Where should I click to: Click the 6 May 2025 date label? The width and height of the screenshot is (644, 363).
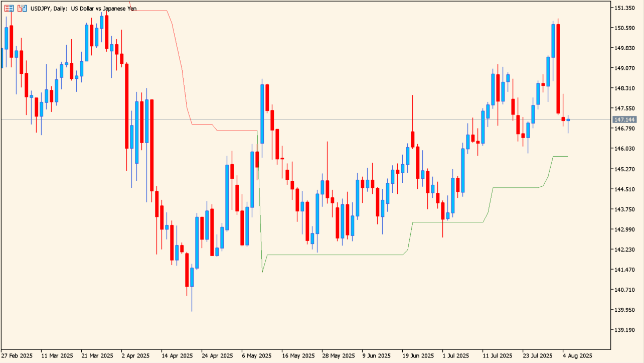tap(256, 355)
